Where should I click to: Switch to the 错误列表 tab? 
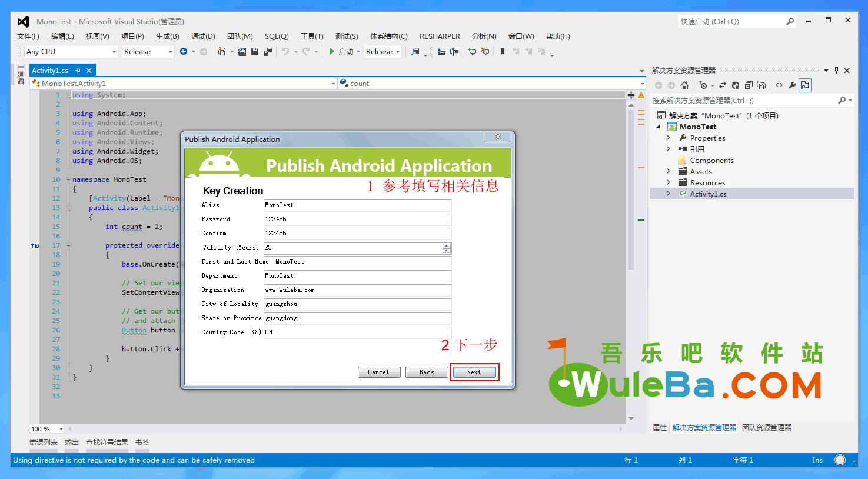tap(44, 443)
